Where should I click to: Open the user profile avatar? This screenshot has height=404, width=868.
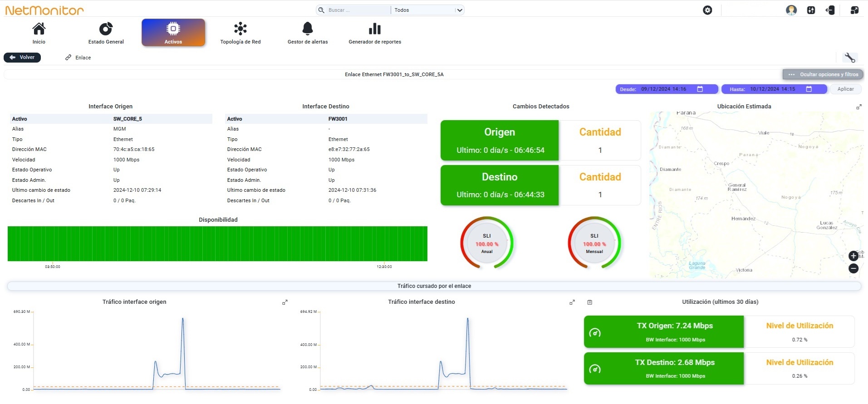click(791, 10)
